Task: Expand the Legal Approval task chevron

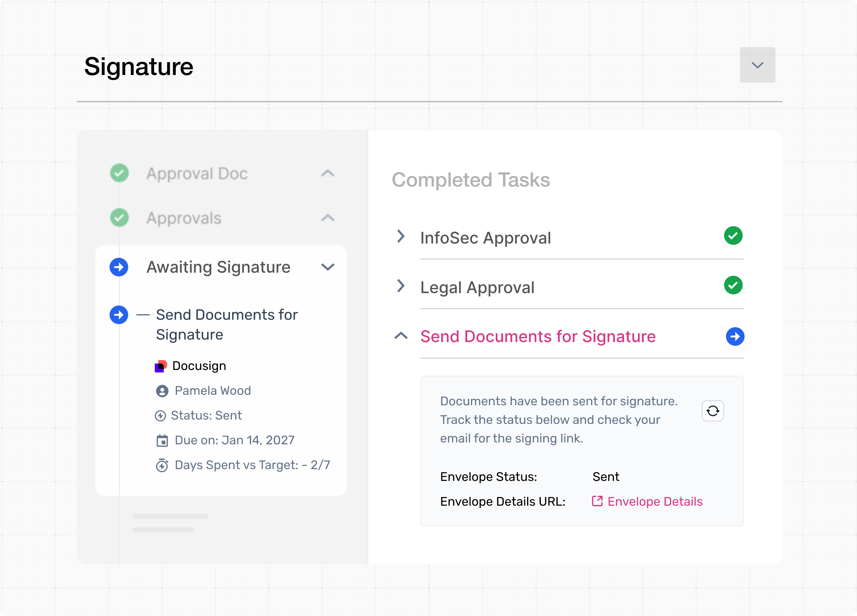Action: click(x=401, y=286)
